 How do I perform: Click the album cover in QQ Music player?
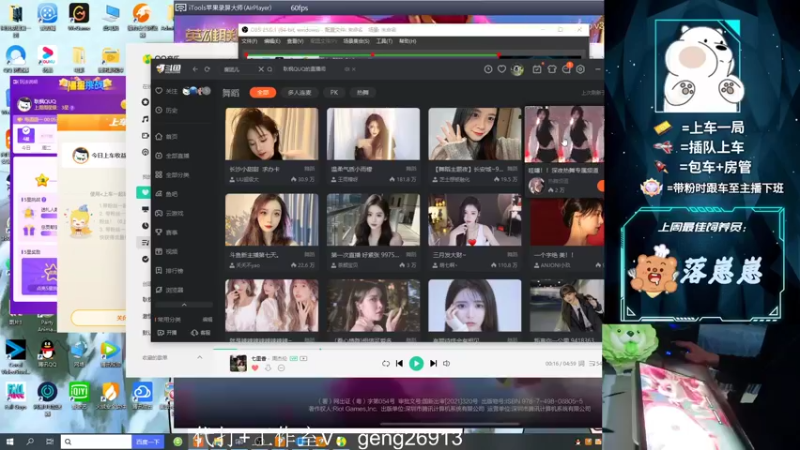(x=238, y=363)
